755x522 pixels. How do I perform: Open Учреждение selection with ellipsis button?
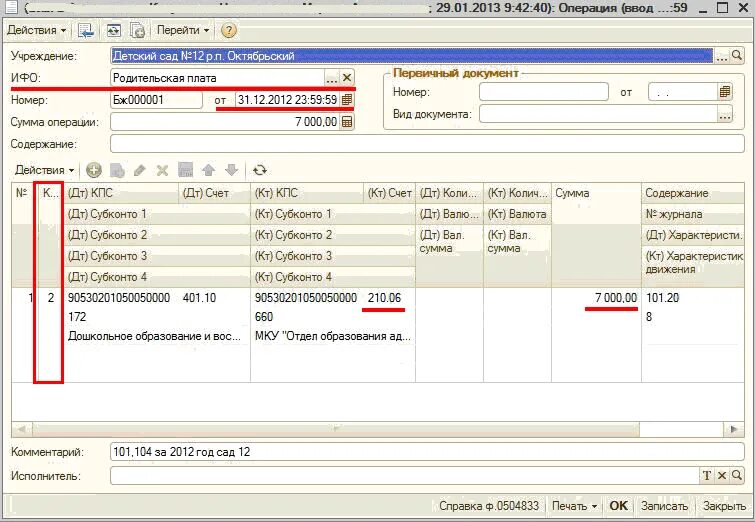[x=721, y=56]
